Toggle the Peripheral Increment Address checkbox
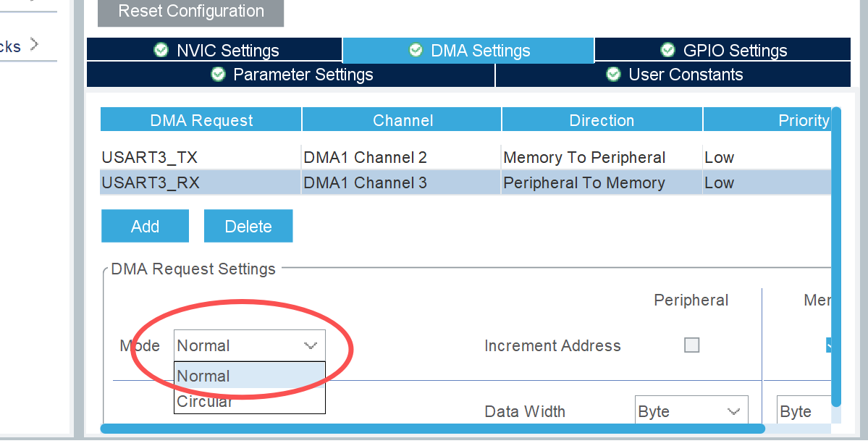The width and height of the screenshot is (868, 446). [691, 345]
